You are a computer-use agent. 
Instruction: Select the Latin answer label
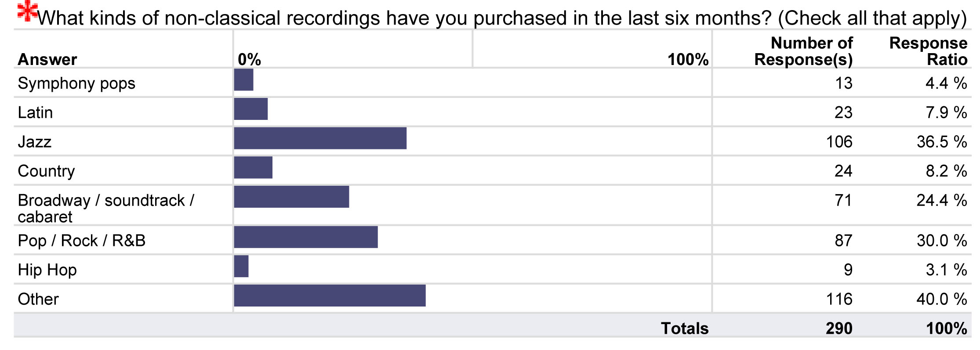coord(35,112)
